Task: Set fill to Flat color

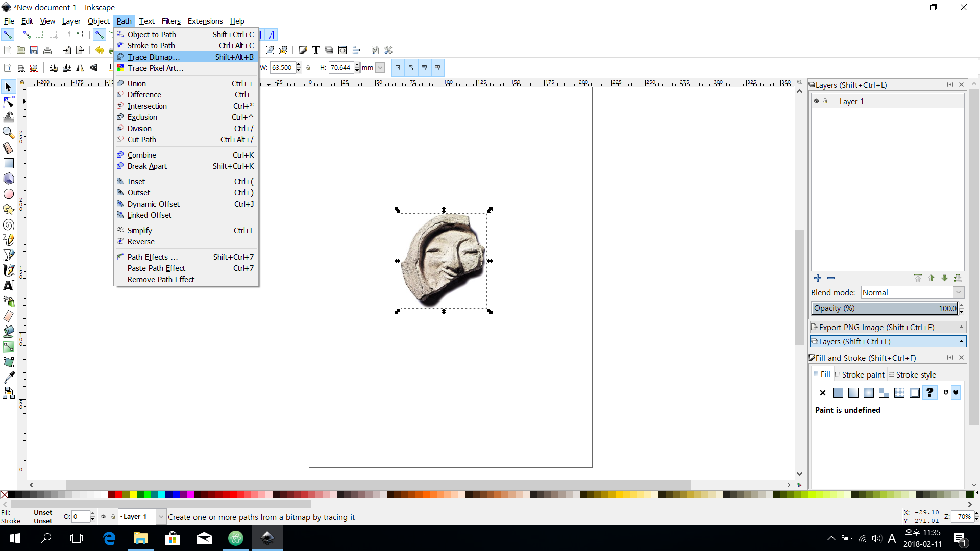Action: [x=838, y=393]
